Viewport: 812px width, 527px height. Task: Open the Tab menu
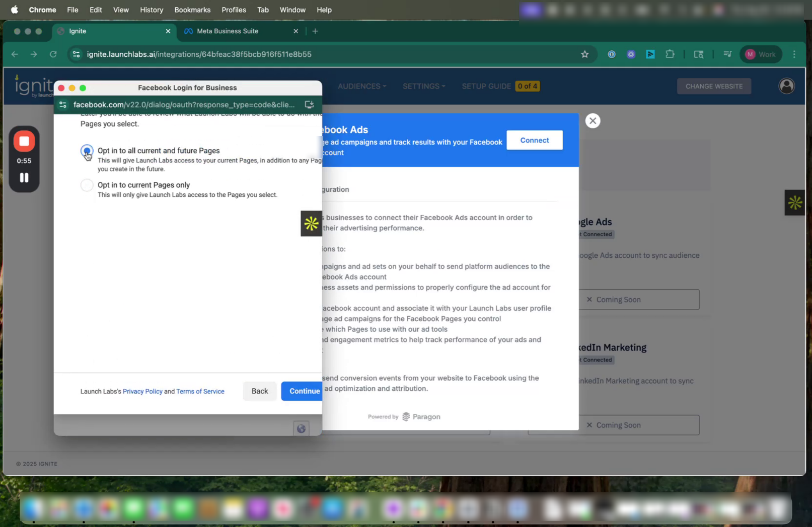263,10
